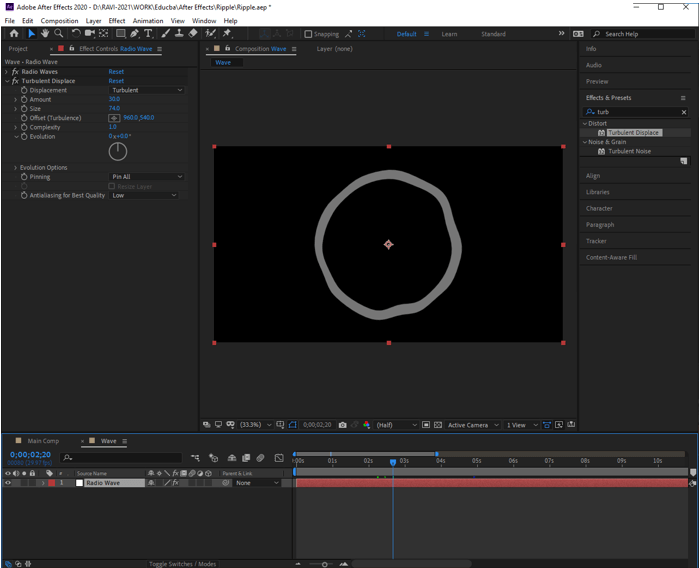The image size is (700, 568).
Task: Click Toggle Switches / Modes button
Action: tap(182, 564)
